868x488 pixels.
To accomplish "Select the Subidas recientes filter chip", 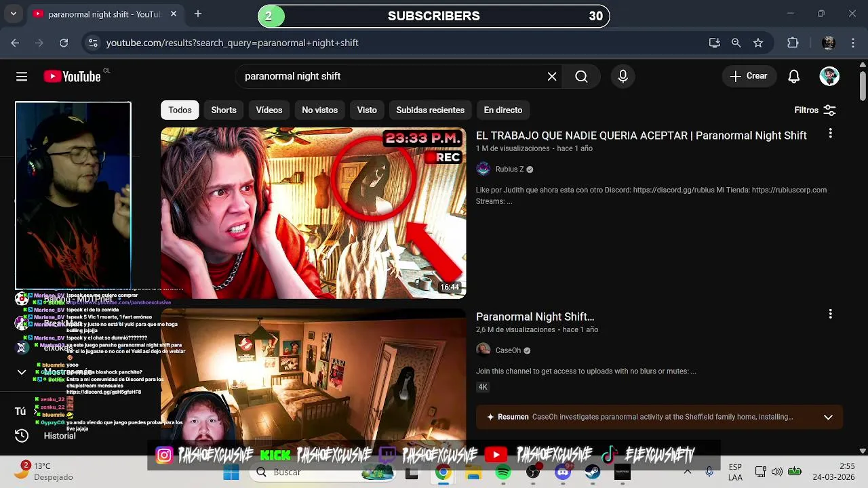I will [x=431, y=110].
